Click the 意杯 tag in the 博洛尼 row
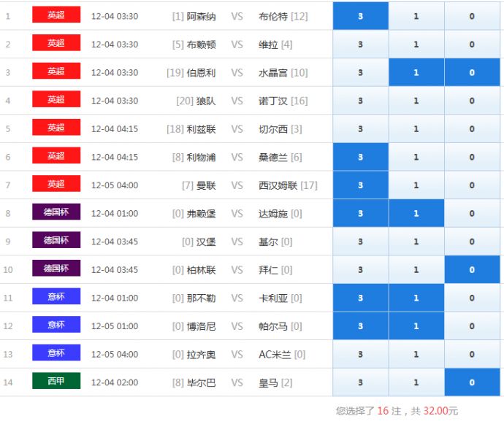Image resolution: width=504 pixels, height=424 pixels. tap(56, 325)
